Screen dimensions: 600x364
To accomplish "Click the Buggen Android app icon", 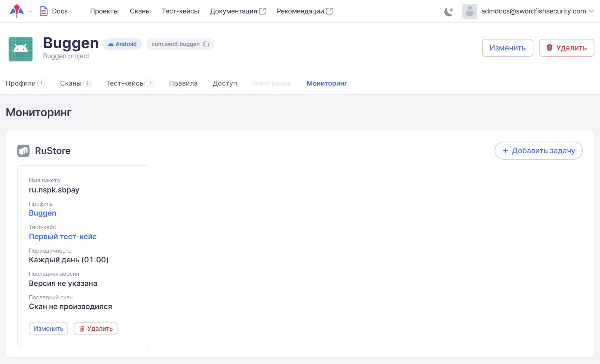I will click(21, 49).
